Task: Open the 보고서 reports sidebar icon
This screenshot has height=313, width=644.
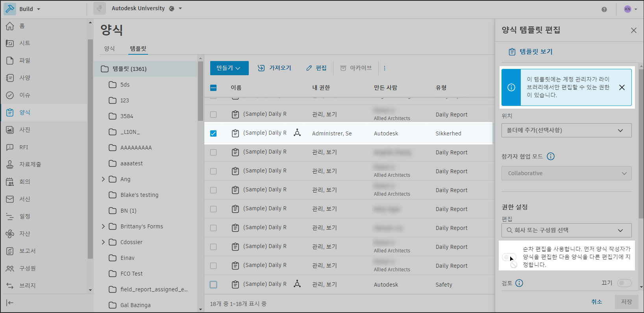Action: pyautogui.click(x=10, y=251)
